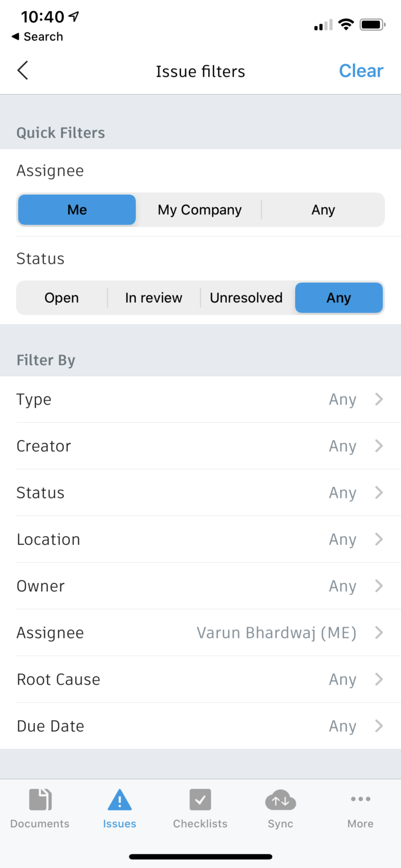Screen dimensions: 401x868
Task: Open the Documents tab icon
Action: 40,800
